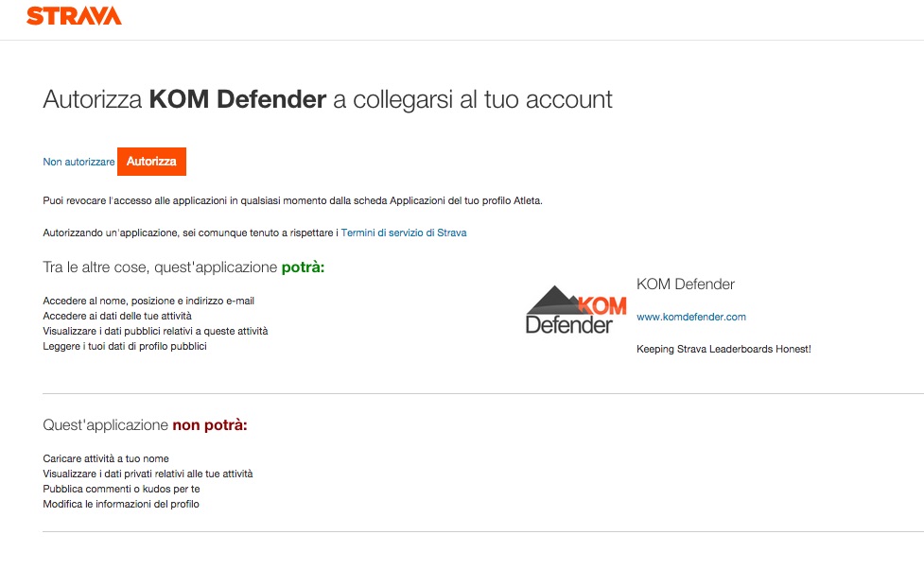Click the KOM Defender app name beside the logo
924x569 pixels.
point(686,284)
